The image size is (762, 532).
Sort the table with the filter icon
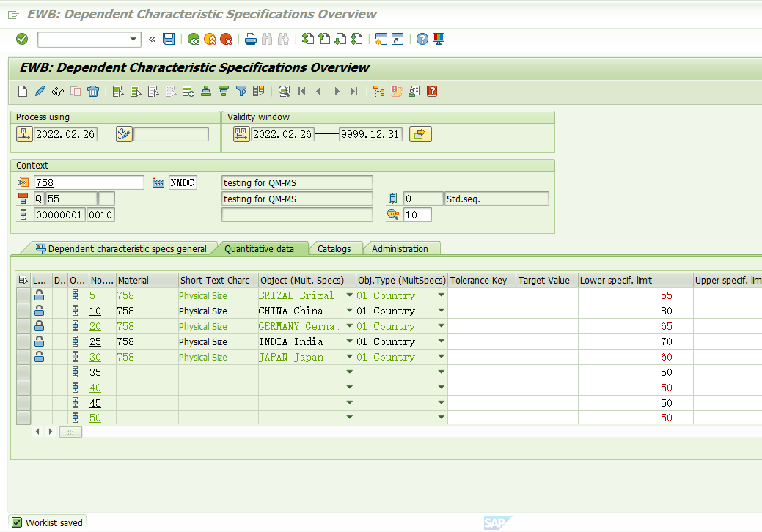pos(241,91)
